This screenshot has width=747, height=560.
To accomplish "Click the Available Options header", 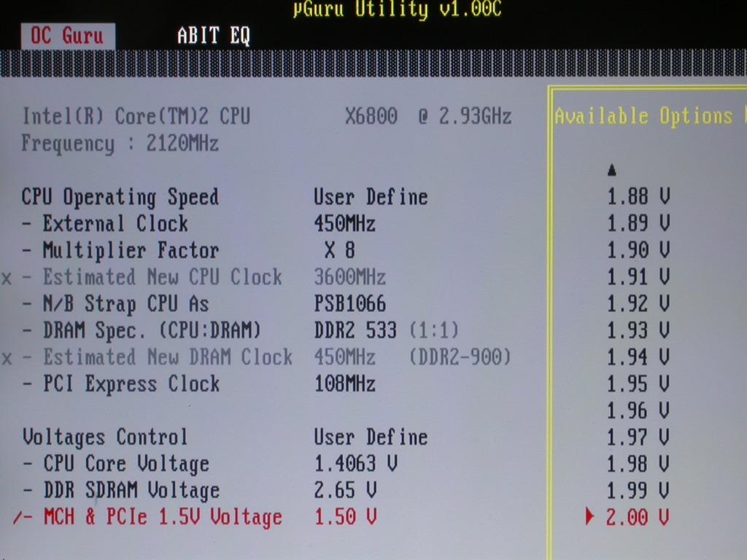I will (643, 116).
